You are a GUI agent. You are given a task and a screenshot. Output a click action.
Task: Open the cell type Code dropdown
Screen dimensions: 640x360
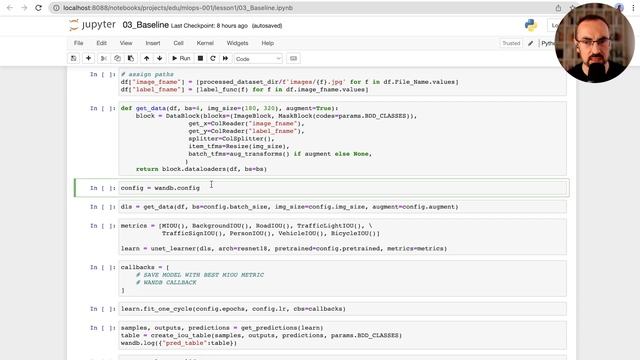click(x=258, y=59)
